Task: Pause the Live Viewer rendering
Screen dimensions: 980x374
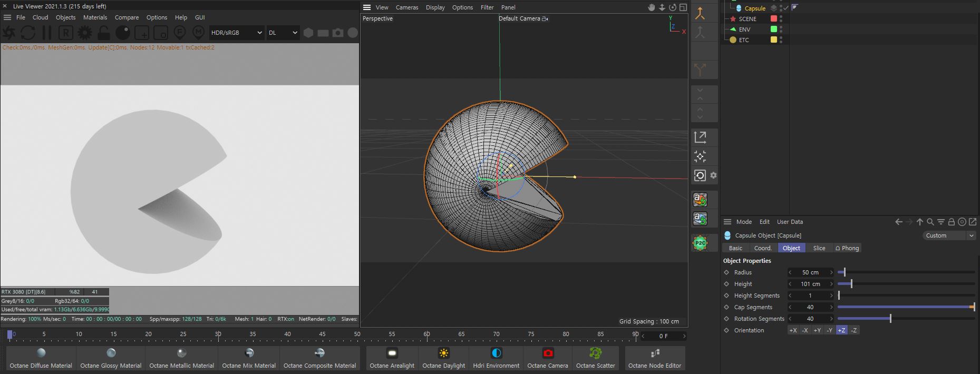Action: (x=47, y=33)
